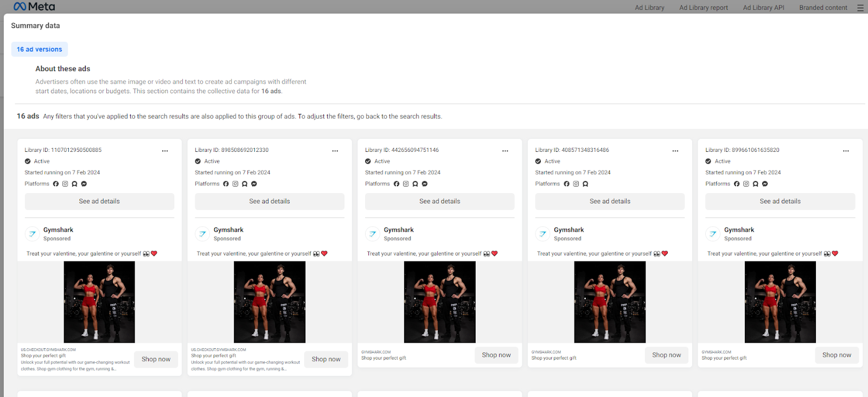Open ad image on ad 1107012950500885
868x397 pixels.
click(x=99, y=302)
